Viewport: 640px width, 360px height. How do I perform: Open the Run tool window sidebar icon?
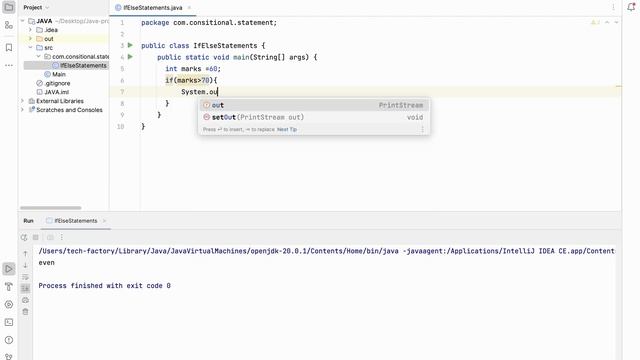coord(9,269)
